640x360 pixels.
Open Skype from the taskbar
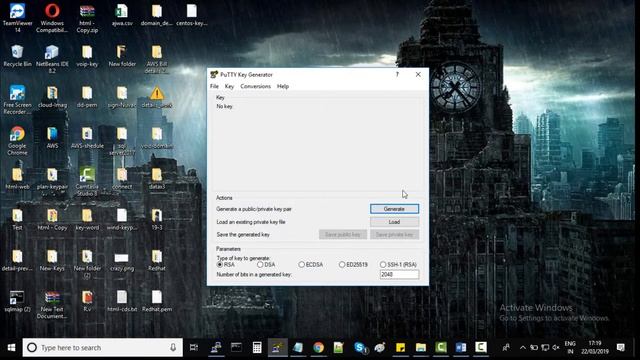tap(360, 347)
